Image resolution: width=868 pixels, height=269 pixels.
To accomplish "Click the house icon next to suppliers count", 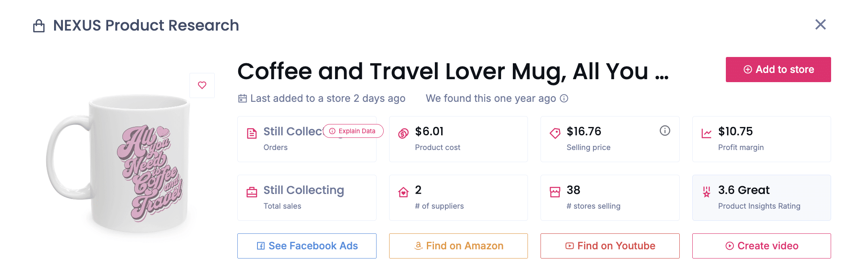I will click(403, 191).
